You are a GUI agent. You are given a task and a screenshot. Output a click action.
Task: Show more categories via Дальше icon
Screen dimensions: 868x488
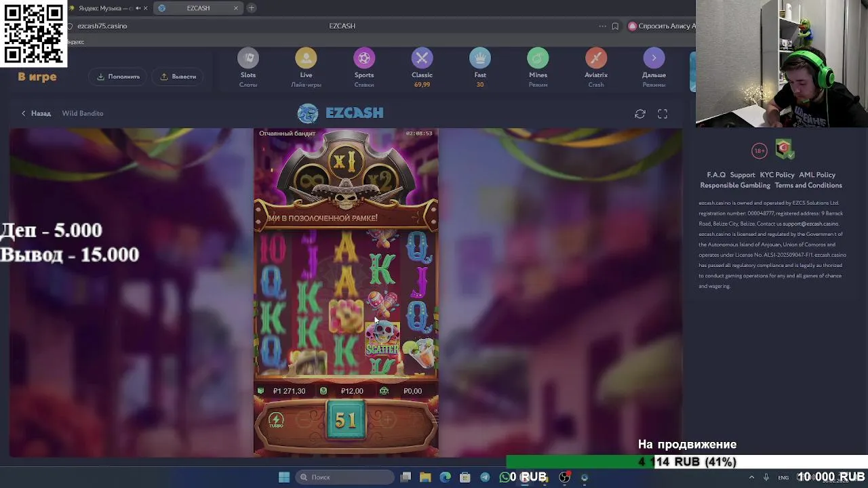click(x=654, y=58)
